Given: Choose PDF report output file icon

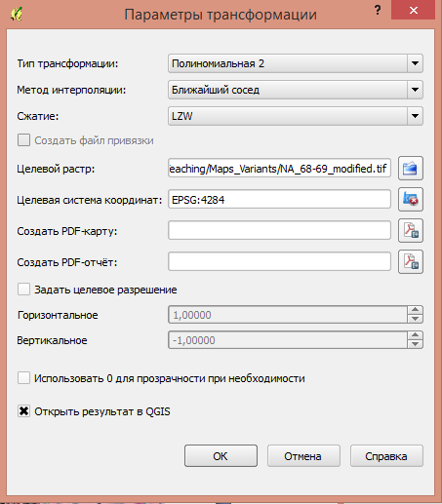Looking at the screenshot, I should coord(411,261).
